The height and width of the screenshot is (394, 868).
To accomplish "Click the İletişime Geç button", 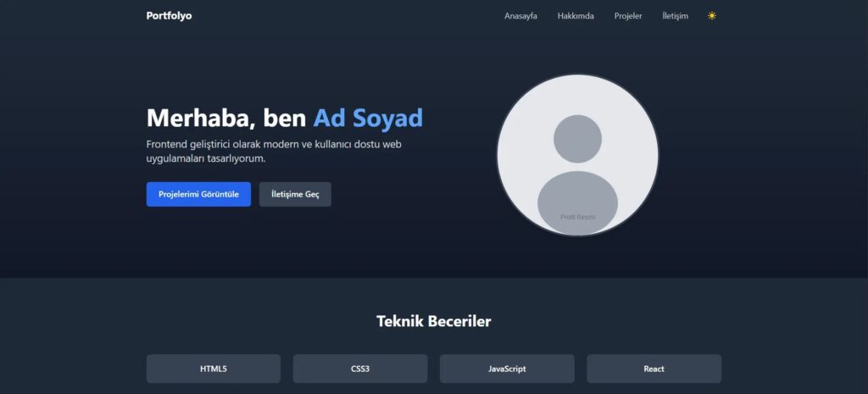I will click(x=295, y=194).
